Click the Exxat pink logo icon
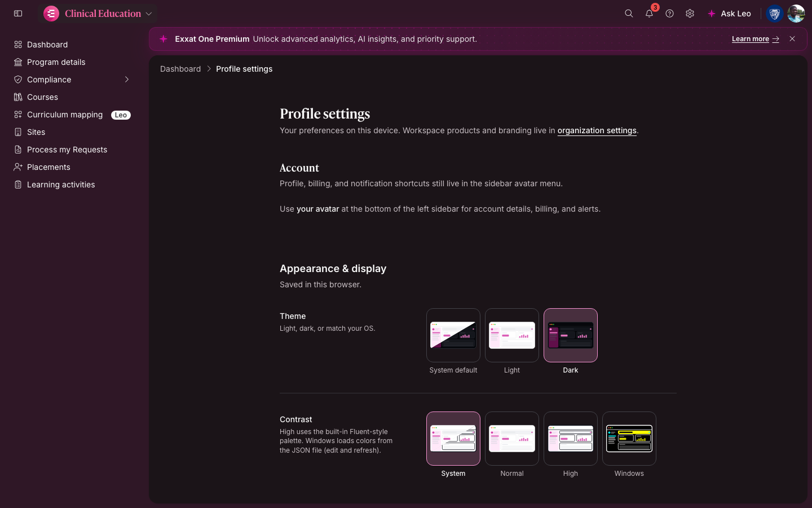 [x=51, y=14]
